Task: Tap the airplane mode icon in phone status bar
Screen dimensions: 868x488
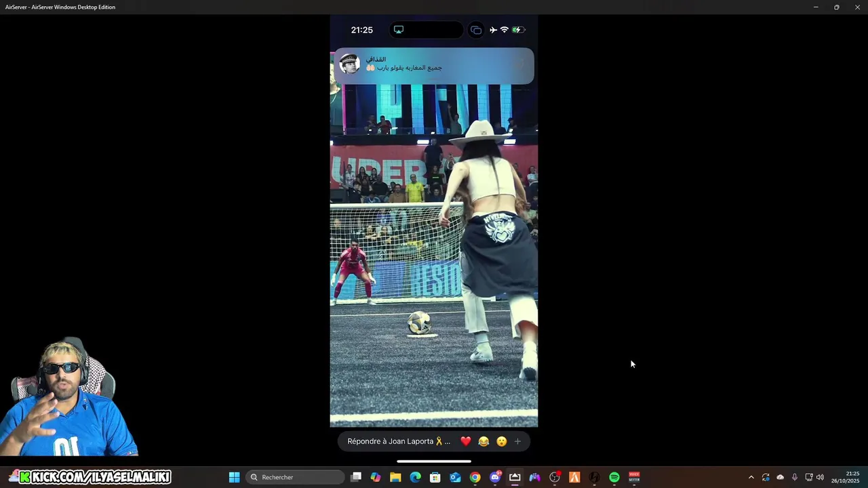Action: coord(493,30)
